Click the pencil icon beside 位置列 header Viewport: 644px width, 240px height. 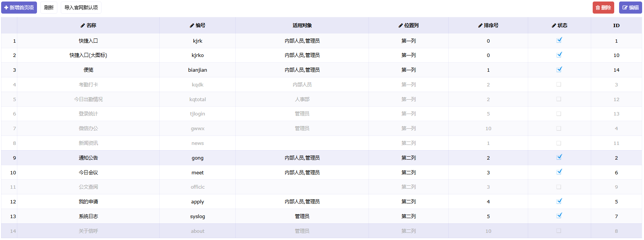click(401, 26)
